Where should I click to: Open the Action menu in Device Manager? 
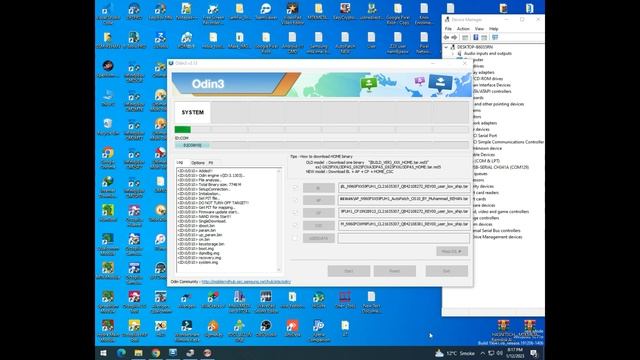463,29
